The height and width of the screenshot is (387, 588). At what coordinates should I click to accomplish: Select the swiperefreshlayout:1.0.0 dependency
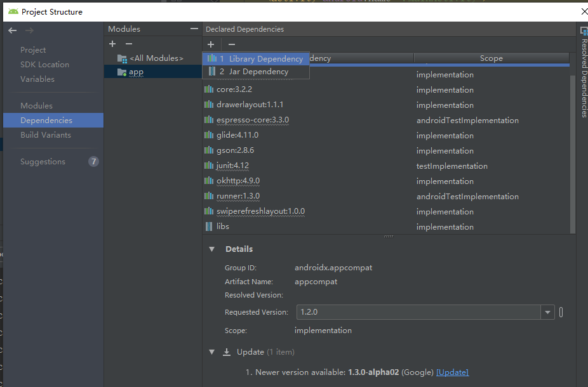[386, 211]
